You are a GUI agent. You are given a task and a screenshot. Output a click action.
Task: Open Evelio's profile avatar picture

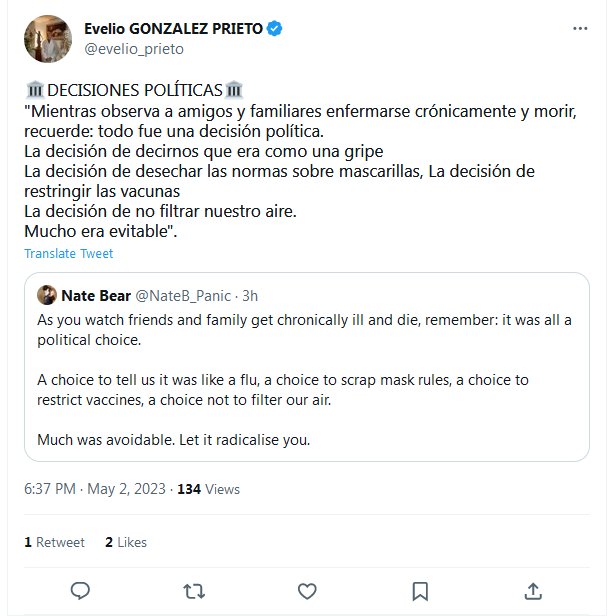pyautogui.click(x=45, y=39)
